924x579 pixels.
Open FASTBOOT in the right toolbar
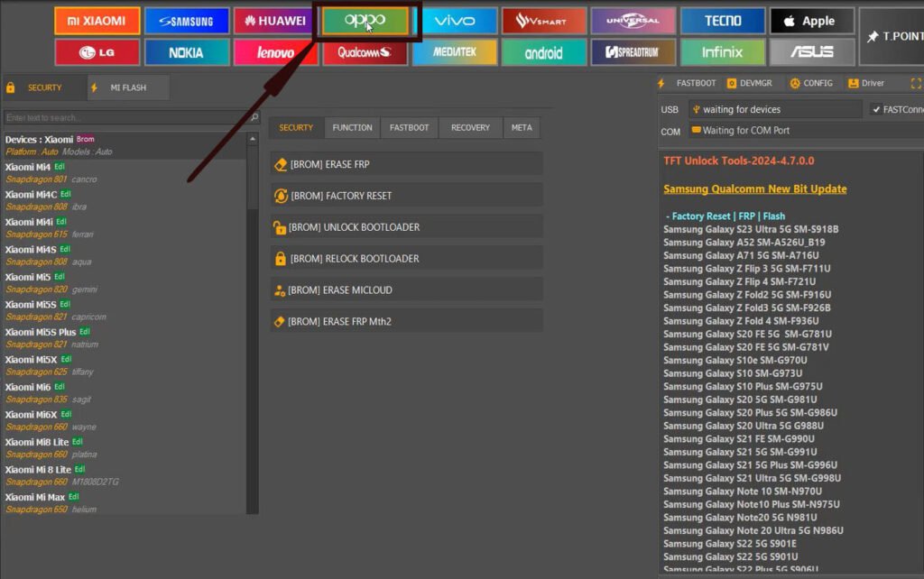click(688, 84)
